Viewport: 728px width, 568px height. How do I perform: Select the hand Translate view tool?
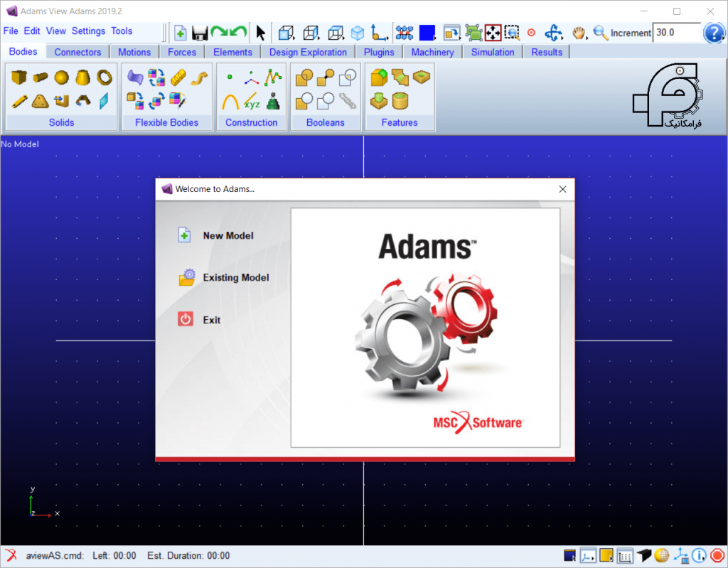click(x=579, y=33)
